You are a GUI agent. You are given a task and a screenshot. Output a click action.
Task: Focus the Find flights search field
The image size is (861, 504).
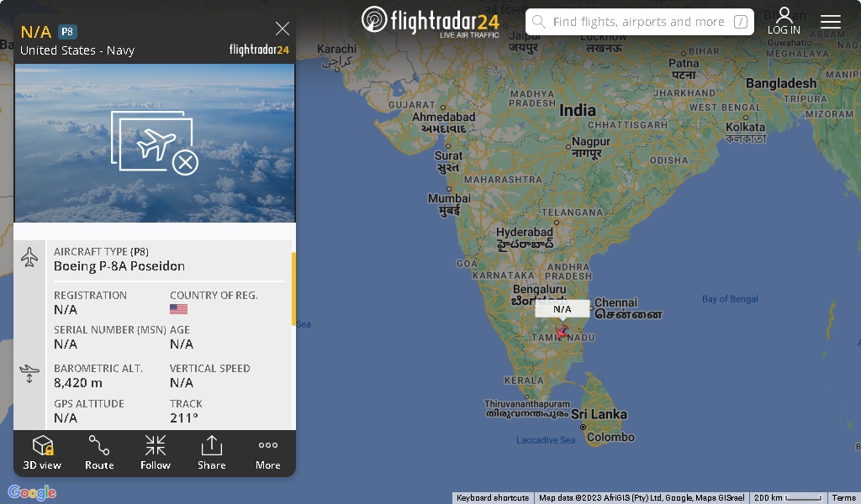coord(639,22)
